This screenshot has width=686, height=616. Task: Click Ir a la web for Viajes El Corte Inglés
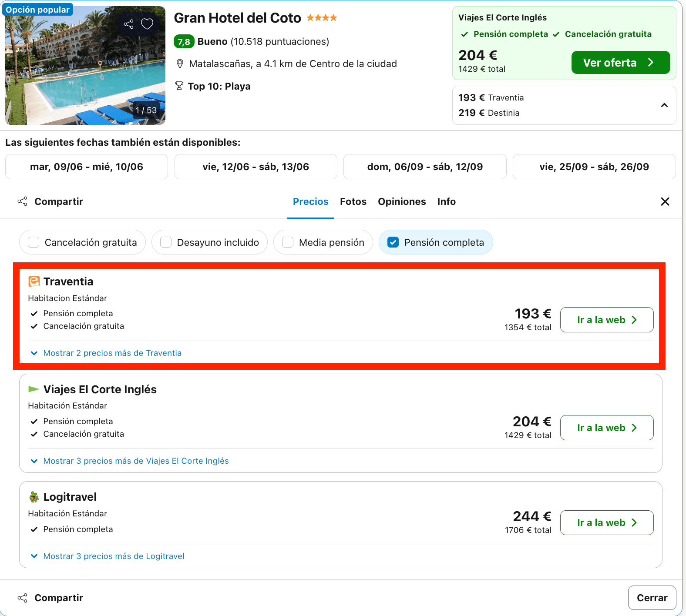pyautogui.click(x=607, y=428)
